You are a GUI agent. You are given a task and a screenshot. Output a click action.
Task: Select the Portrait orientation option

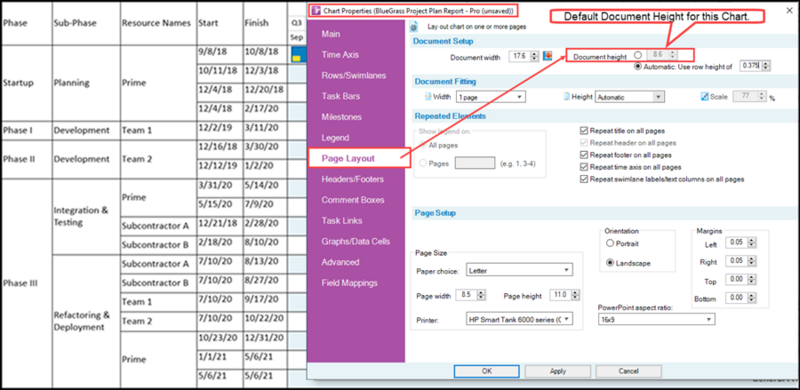click(610, 243)
